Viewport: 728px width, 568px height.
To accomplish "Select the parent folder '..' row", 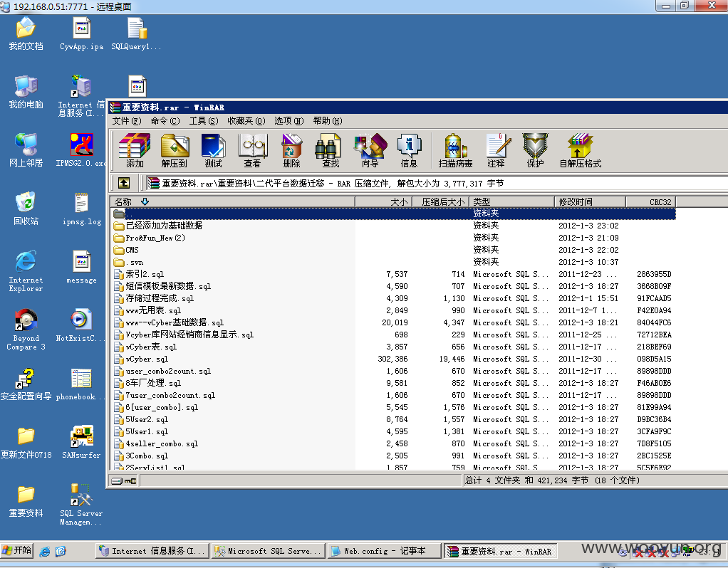I will point(393,214).
